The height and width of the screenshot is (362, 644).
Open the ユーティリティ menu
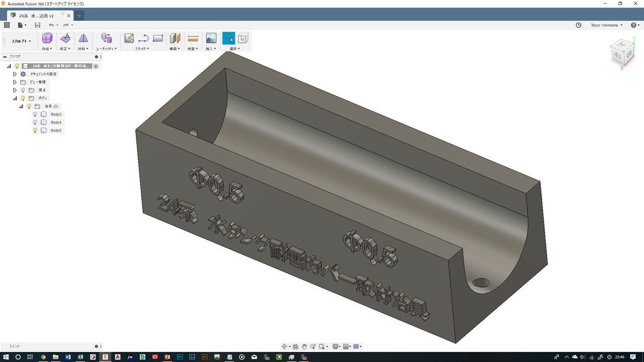[x=106, y=49]
